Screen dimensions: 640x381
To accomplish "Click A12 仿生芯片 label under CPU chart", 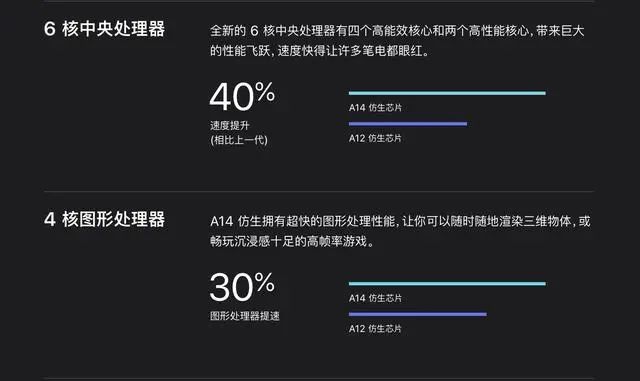I will click(375, 138).
